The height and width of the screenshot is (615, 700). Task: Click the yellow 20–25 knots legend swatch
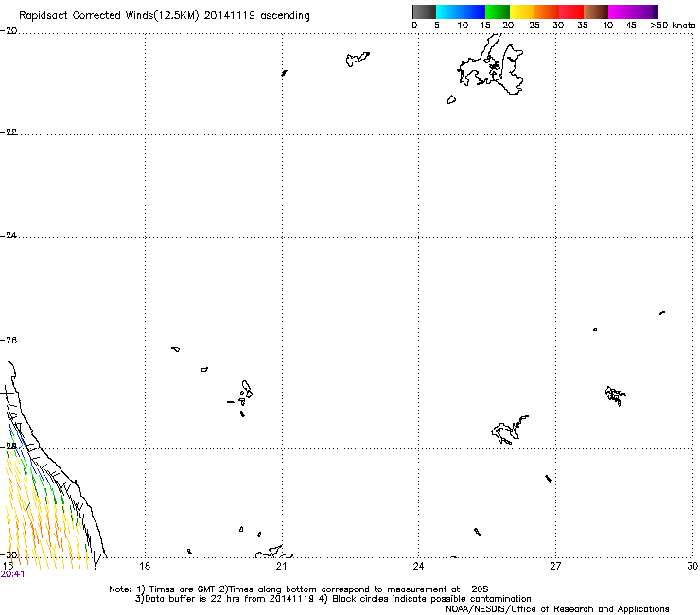pos(522,11)
